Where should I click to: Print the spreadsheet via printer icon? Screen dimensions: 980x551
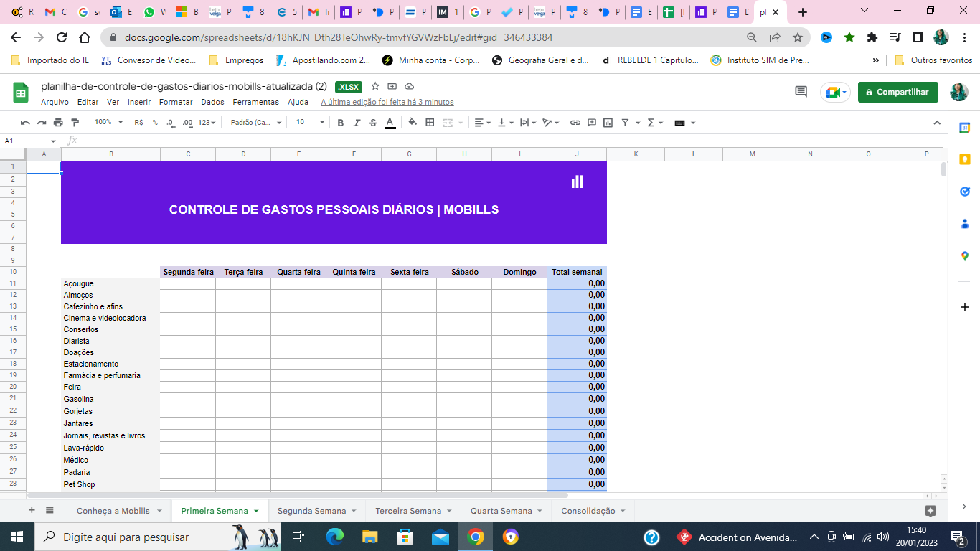pyautogui.click(x=58, y=123)
